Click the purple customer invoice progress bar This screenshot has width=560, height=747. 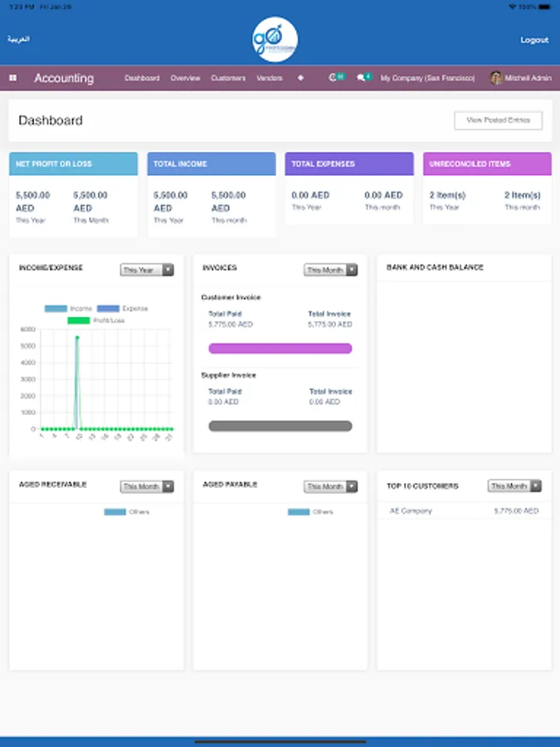click(280, 349)
